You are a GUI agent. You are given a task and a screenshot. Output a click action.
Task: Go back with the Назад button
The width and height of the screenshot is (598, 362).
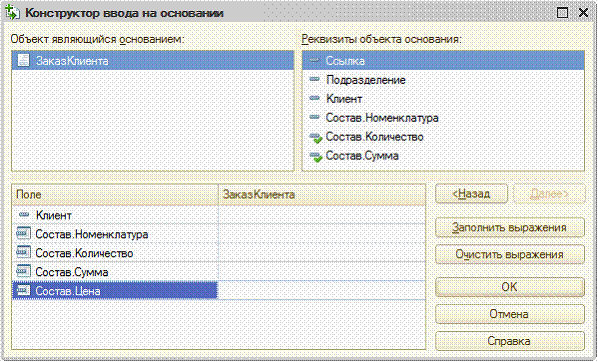pyautogui.click(x=471, y=194)
